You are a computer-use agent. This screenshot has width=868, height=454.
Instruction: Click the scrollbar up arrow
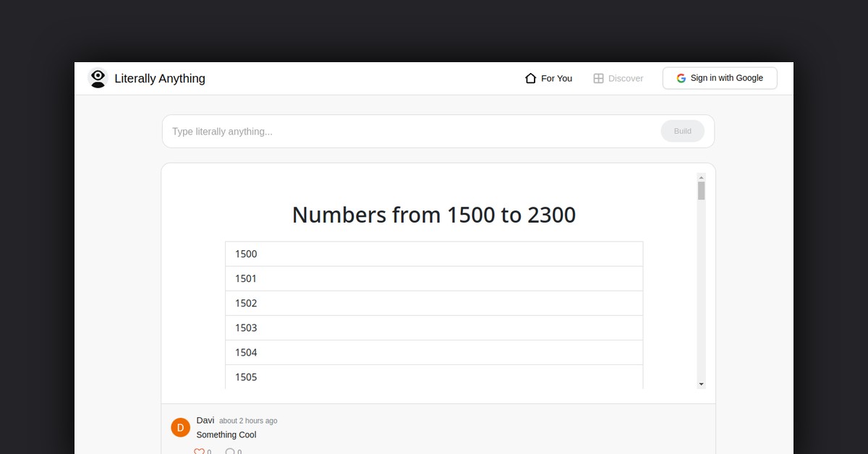tap(701, 177)
